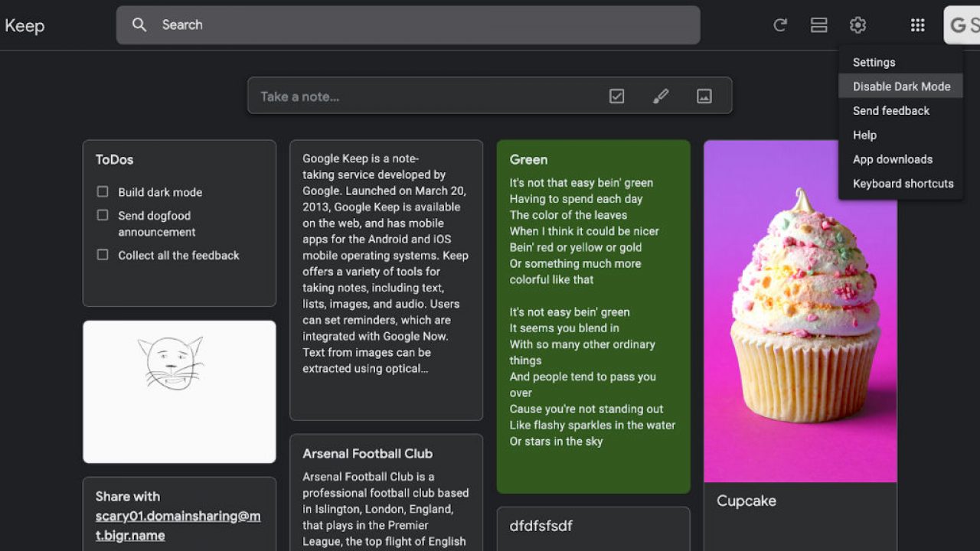Open the Google apps grid icon
Viewport: 980px width, 551px height.
917,25
